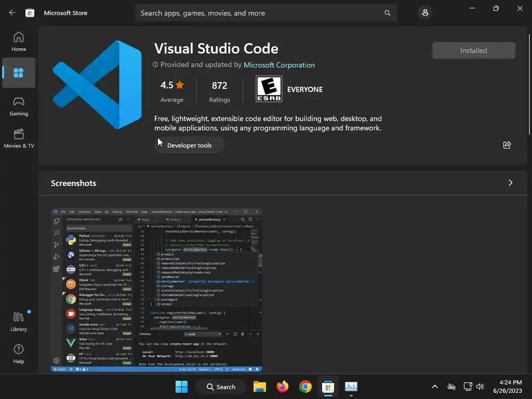
Task: Click the Microsoft Store logo icon
Action: tap(30, 13)
